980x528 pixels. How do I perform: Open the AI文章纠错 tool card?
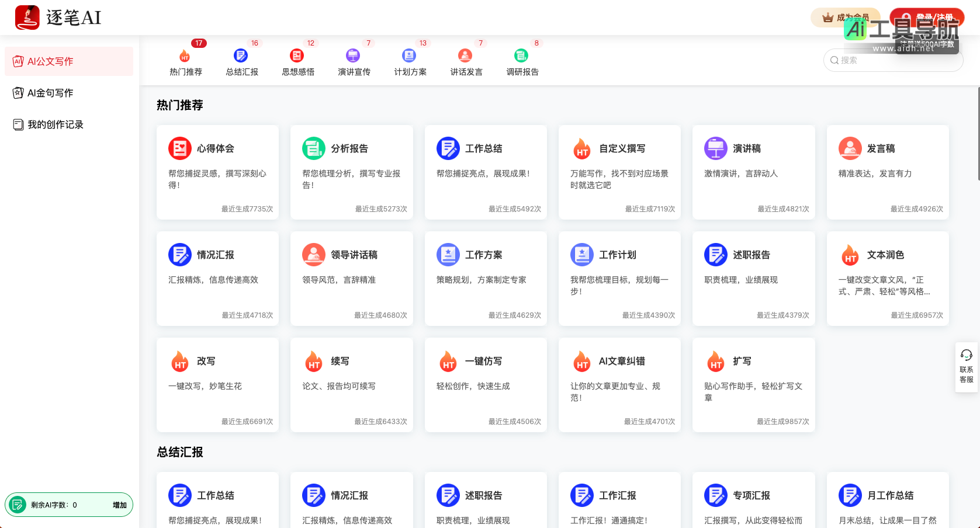point(619,385)
